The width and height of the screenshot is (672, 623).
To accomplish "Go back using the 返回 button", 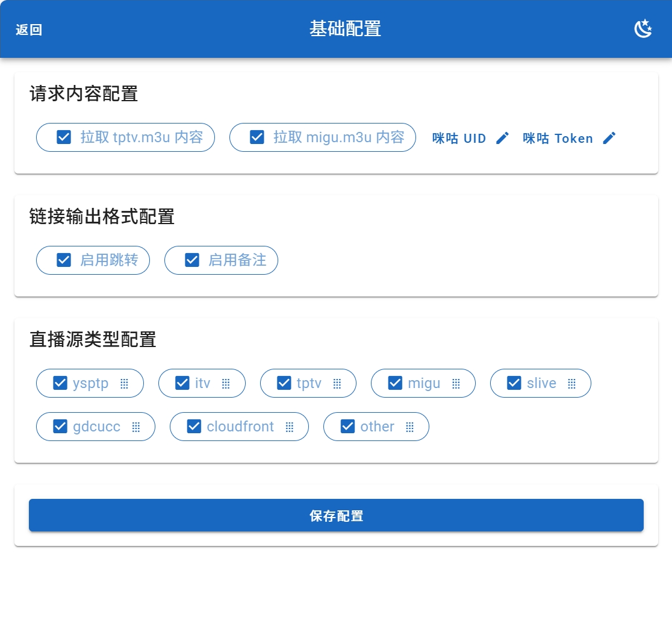I will [x=29, y=30].
